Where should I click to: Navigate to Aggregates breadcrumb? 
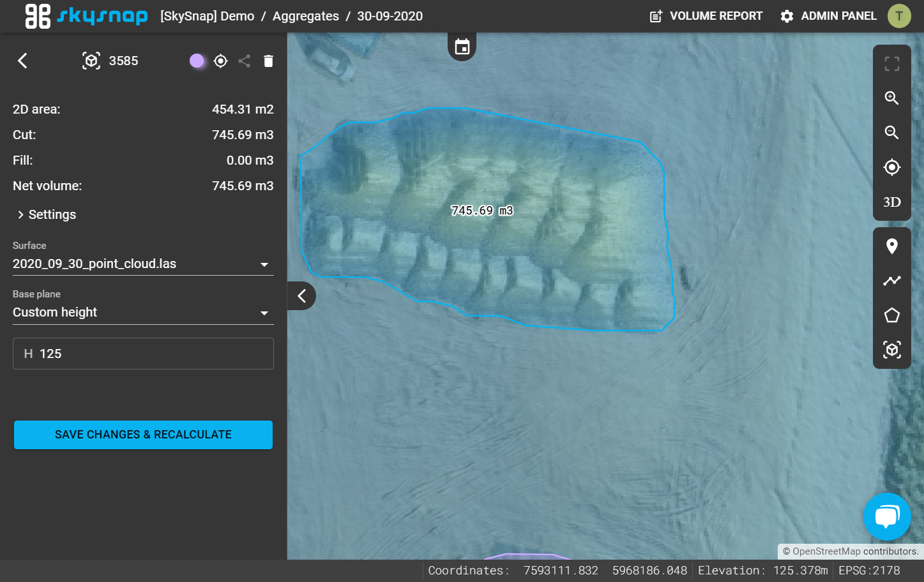306,16
